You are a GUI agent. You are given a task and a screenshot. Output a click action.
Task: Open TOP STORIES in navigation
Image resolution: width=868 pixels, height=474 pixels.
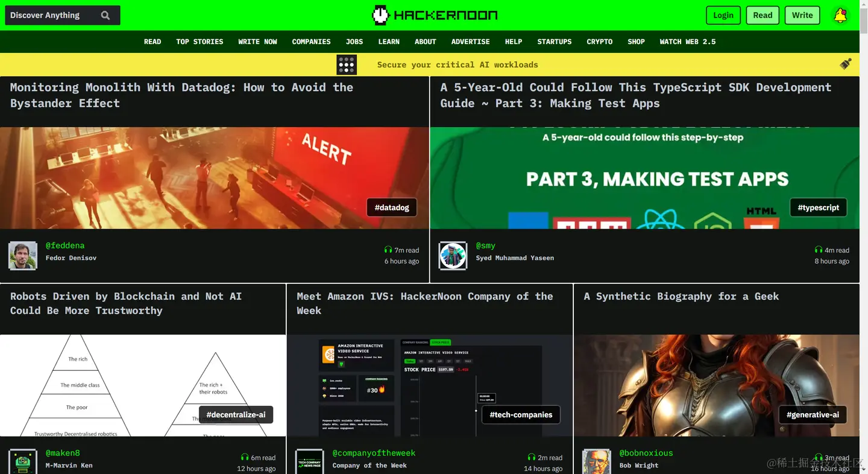click(x=200, y=42)
